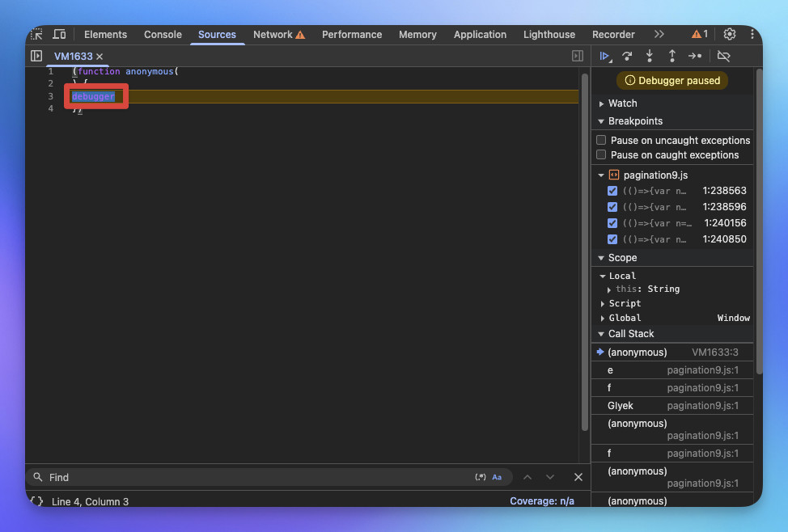788x532 pixels.
Task: Open the Network tab
Action: (x=279, y=34)
